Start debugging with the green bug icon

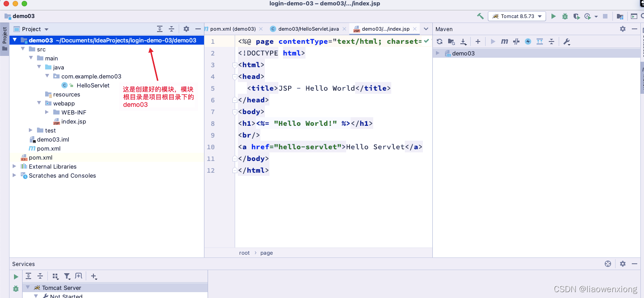click(x=565, y=16)
